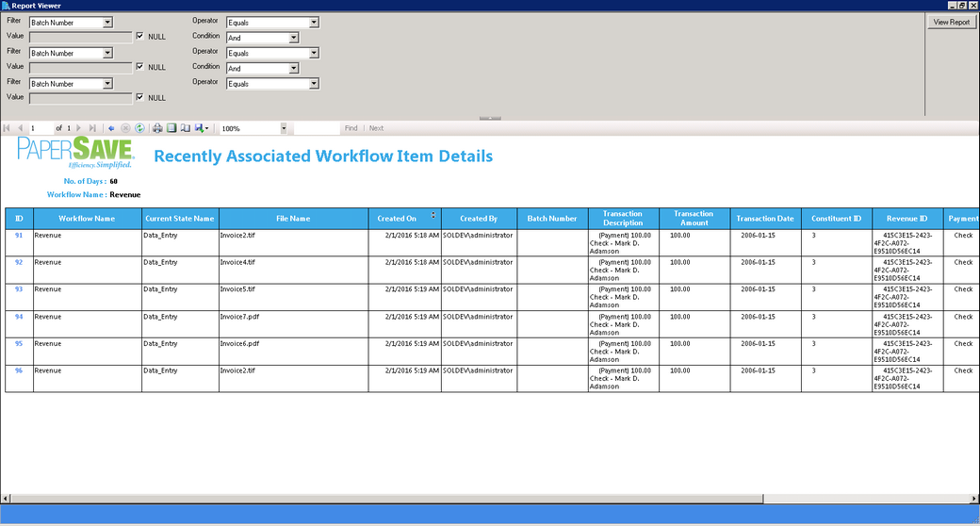
Task: Go to first page of report
Action: (x=7, y=128)
